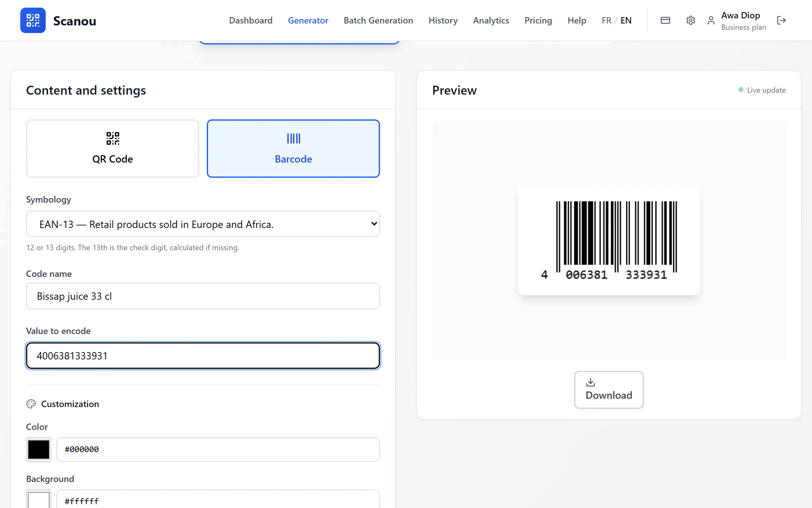
Task: Switch language to FR
Action: (606, 21)
